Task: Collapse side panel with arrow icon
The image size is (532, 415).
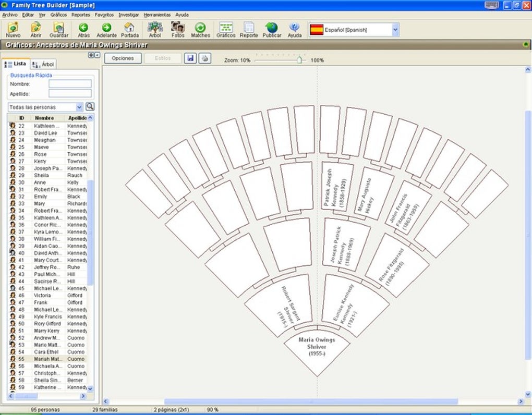Action: [x=97, y=55]
